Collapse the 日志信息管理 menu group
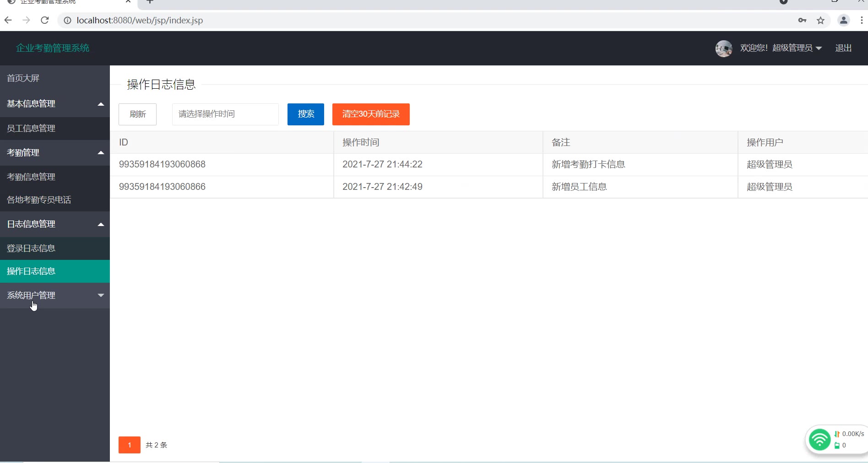This screenshot has height=463, width=868. (55, 224)
